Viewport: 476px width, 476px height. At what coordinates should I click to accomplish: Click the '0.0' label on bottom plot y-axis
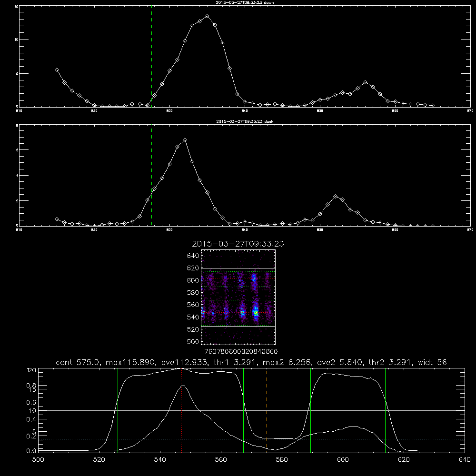point(31,451)
